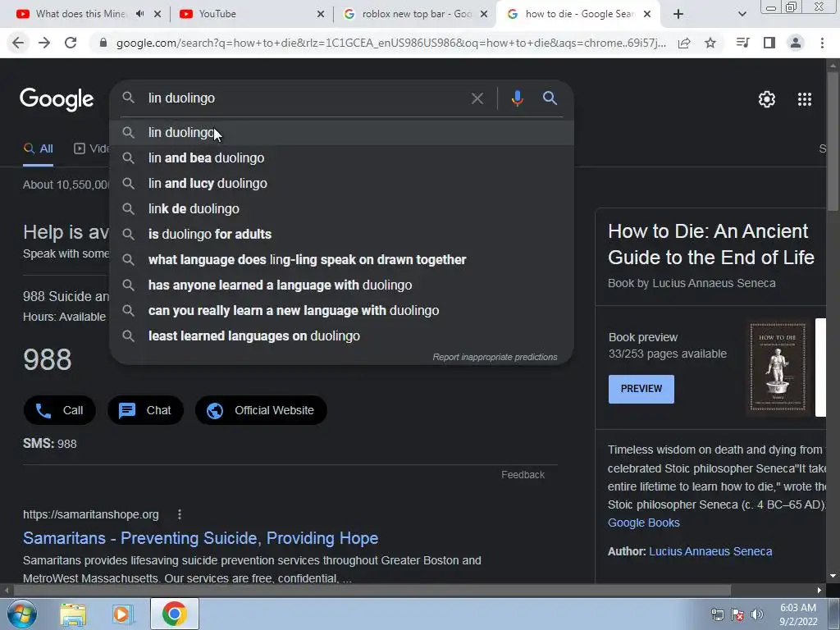Click Report inappropriate predictions

[x=495, y=357]
